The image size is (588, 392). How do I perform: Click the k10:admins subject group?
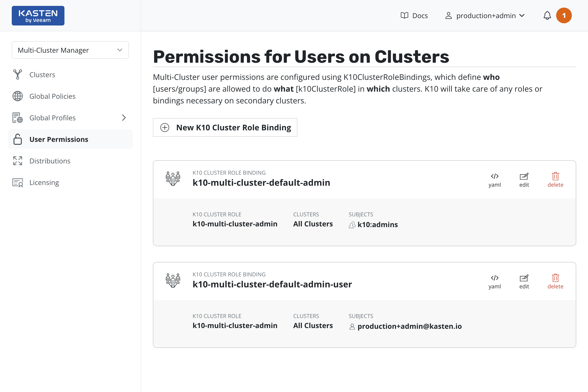coord(377,224)
